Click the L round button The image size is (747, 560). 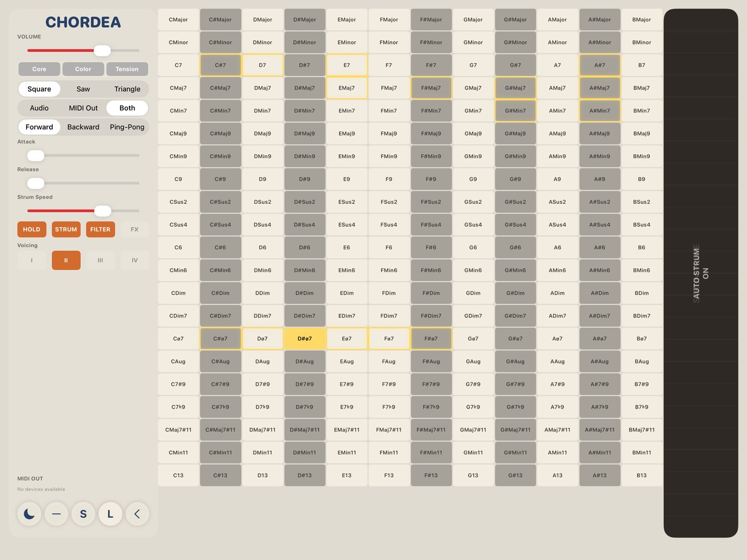[110, 514]
